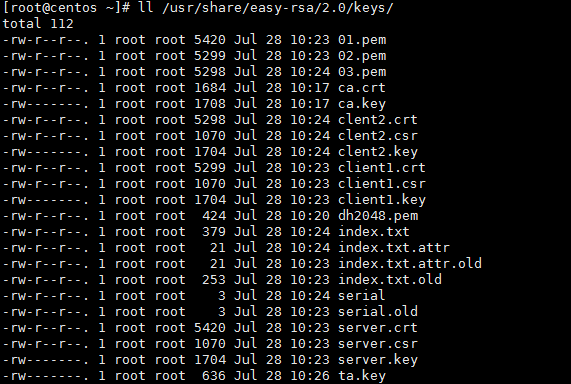Viewport: 571px width, 384px height.
Task: Click the size 636 of ta.key
Action: point(214,376)
